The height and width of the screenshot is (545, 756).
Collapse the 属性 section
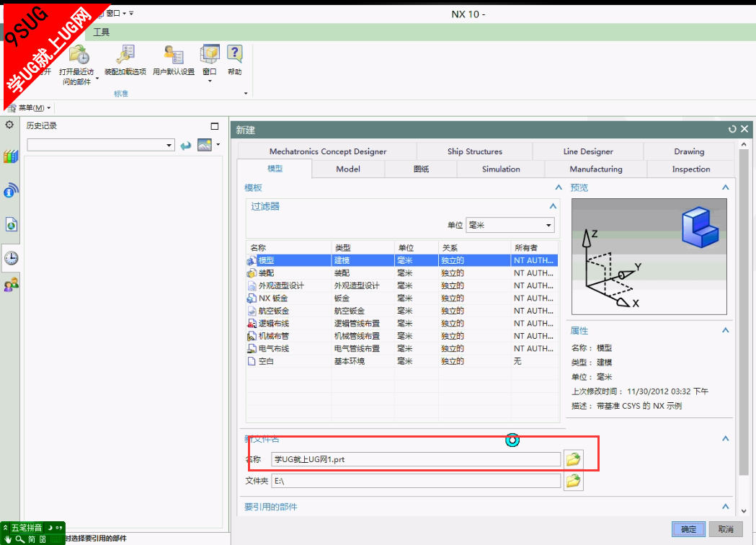point(725,330)
